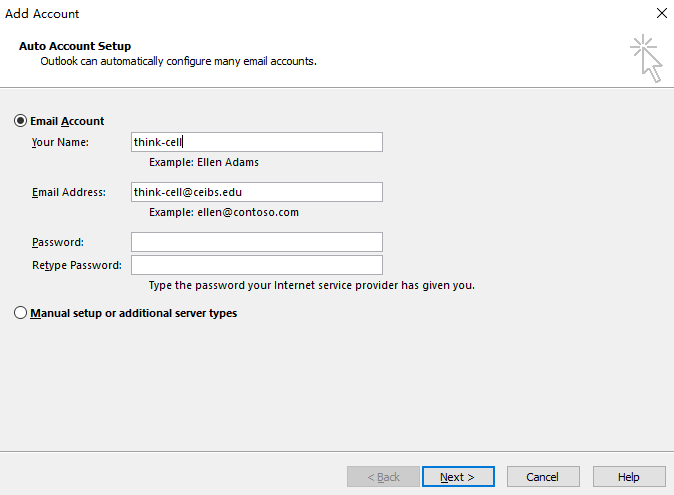
Task: Click the "Password:" label text
Action: pyautogui.click(x=57, y=242)
